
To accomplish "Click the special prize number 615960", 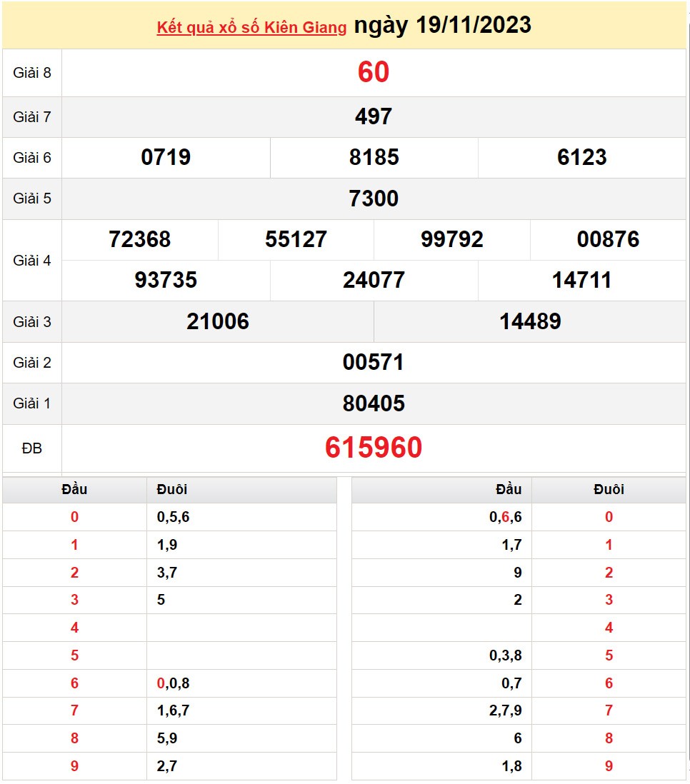I will pyautogui.click(x=373, y=448).
